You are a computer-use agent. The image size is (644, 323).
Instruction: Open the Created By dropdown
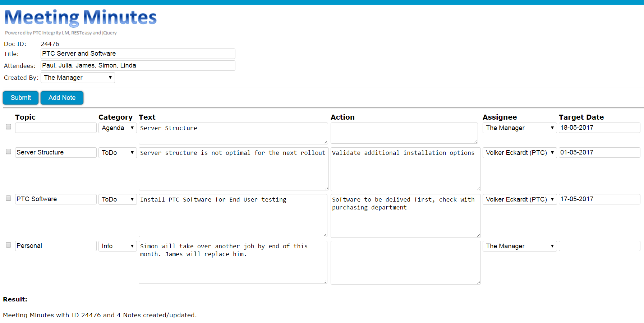pyautogui.click(x=78, y=78)
